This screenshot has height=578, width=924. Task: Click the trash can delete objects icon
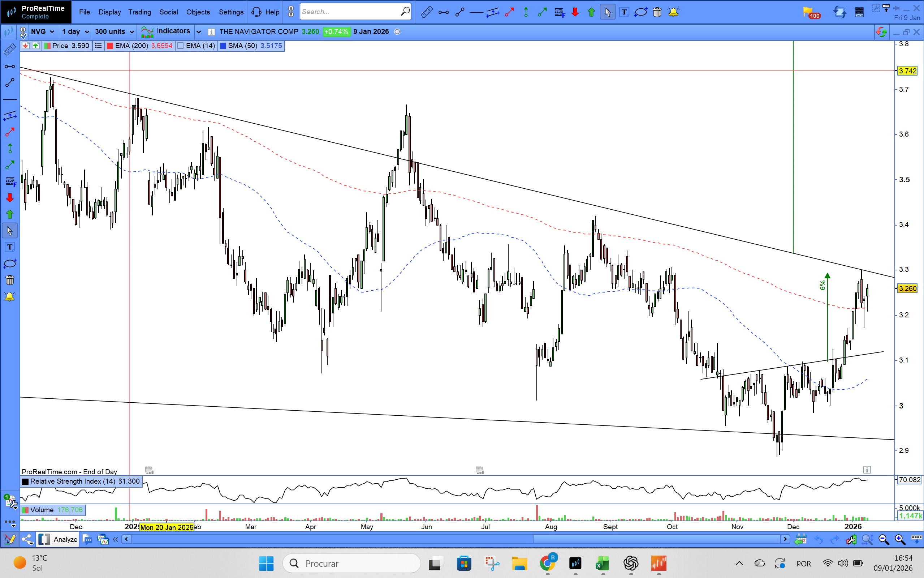click(x=657, y=12)
